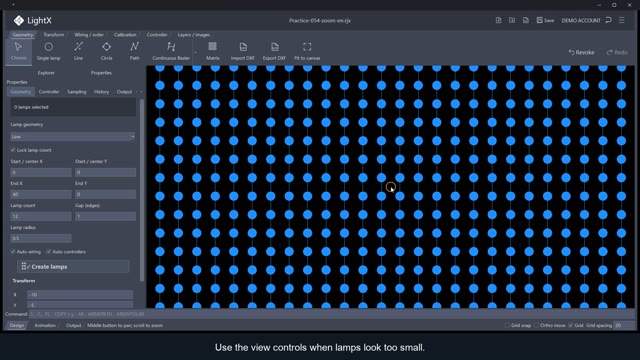Switch to the Controller ribbon tab

pyautogui.click(x=157, y=35)
